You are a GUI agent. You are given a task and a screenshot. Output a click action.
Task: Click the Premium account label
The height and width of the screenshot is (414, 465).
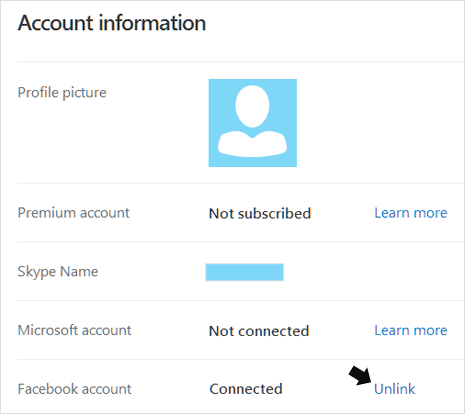(x=74, y=213)
